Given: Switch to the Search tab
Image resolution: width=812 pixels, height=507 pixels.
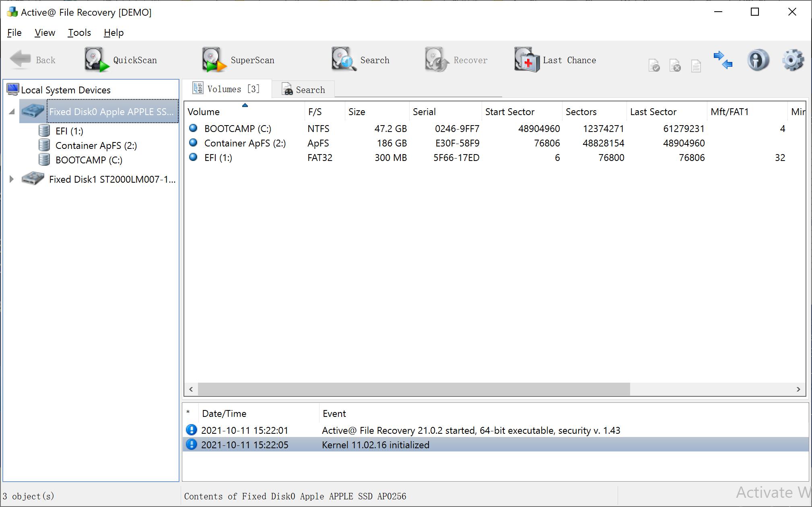Looking at the screenshot, I should point(304,89).
